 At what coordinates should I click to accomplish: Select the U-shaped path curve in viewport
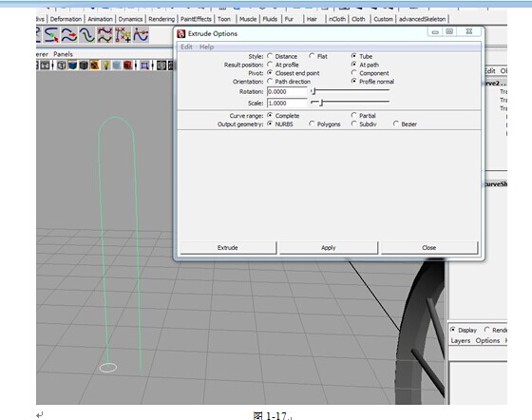pyautogui.click(x=116, y=117)
